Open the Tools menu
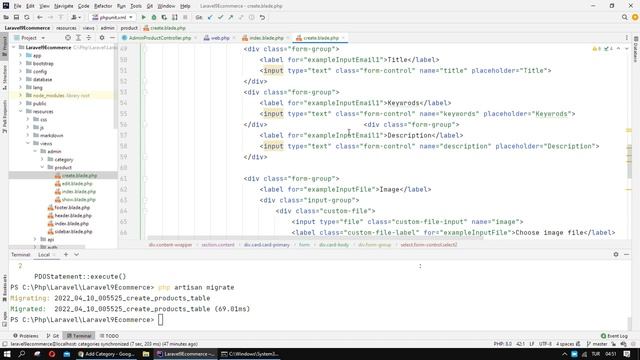The height and width of the screenshot is (360, 640). pos(136,6)
